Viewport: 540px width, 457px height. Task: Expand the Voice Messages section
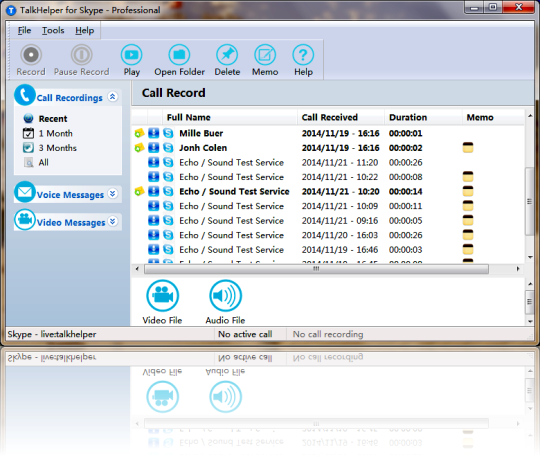click(x=113, y=194)
